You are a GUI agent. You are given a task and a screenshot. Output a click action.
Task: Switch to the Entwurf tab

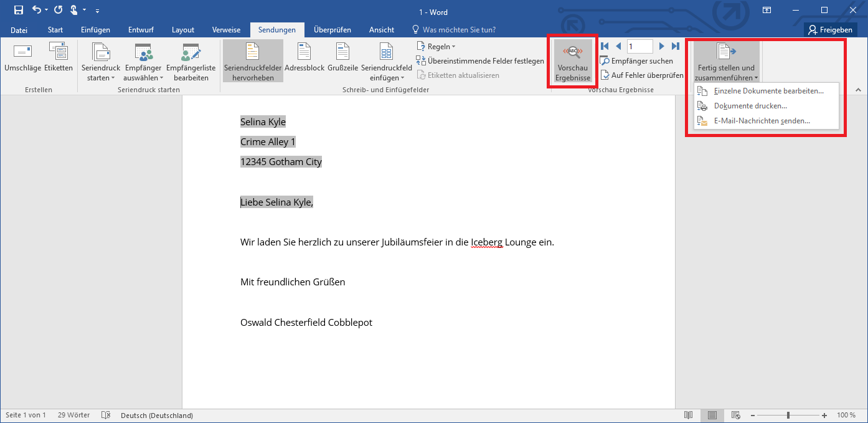click(x=141, y=30)
